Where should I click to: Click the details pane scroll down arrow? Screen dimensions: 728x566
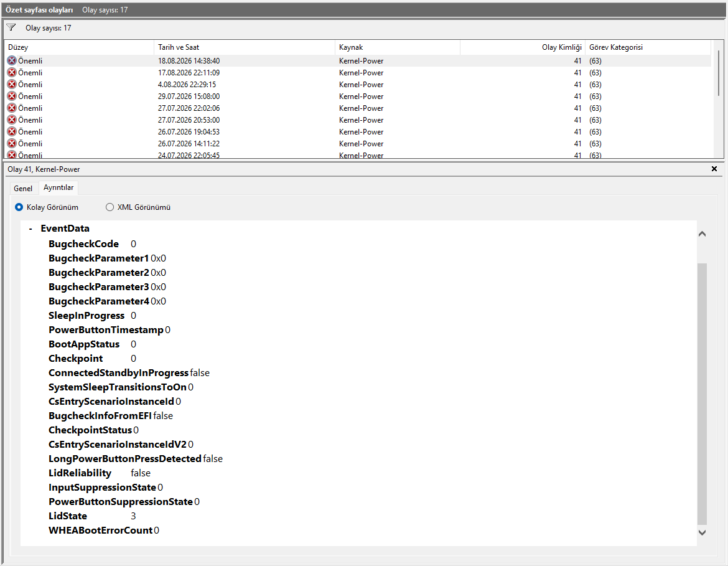click(x=702, y=532)
